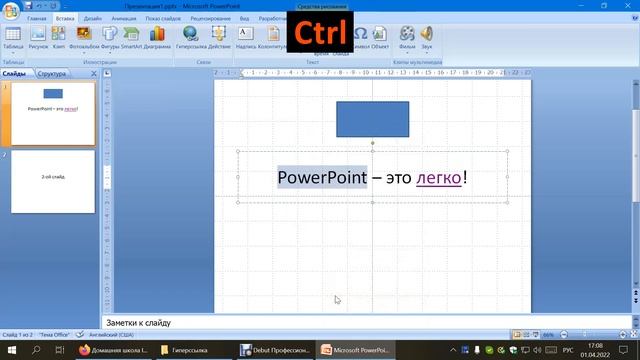Click the Windows Start button

(12, 350)
